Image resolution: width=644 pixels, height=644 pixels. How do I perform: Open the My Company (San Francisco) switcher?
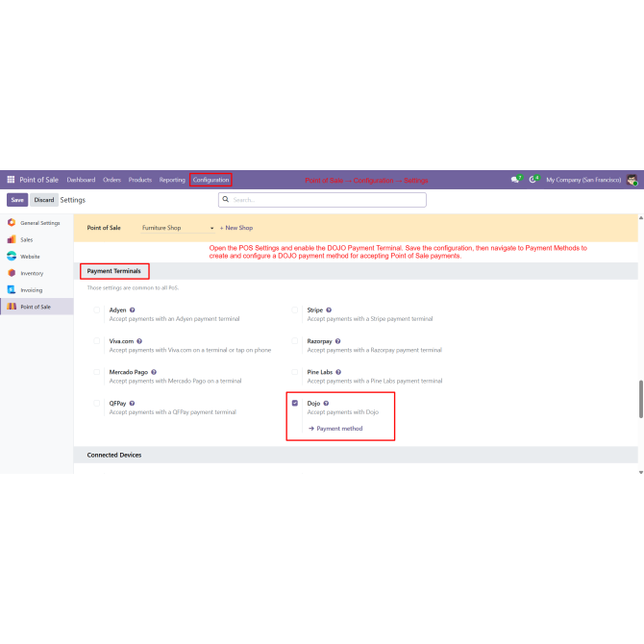(x=583, y=180)
